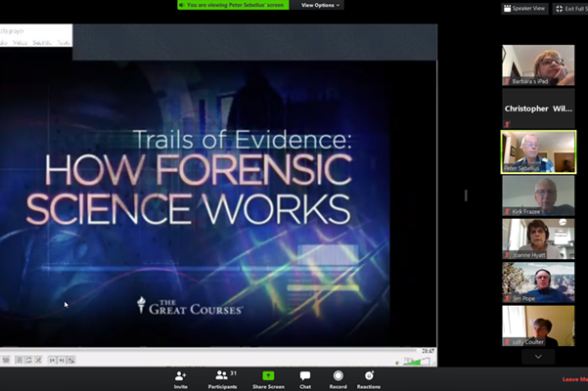This screenshot has width=588, height=391.
Task: Select Kirk Frazee video thumbnail
Action: pyautogui.click(x=538, y=195)
